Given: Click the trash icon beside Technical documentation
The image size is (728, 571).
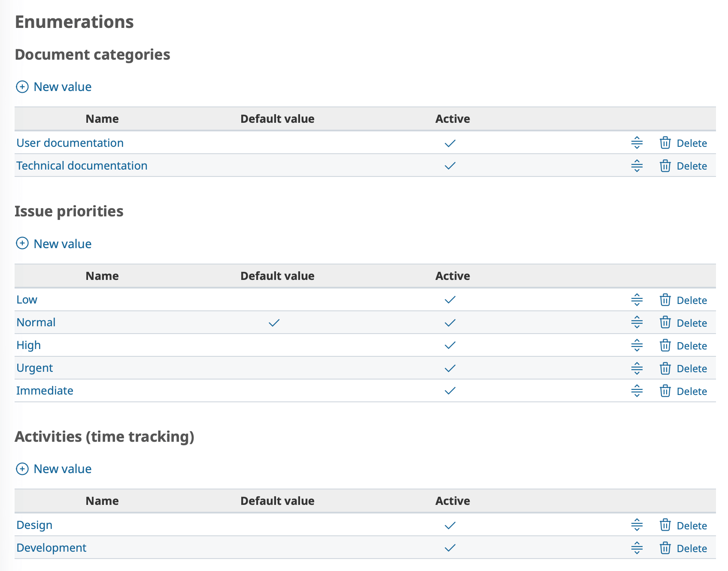Looking at the screenshot, I should pyautogui.click(x=665, y=166).
